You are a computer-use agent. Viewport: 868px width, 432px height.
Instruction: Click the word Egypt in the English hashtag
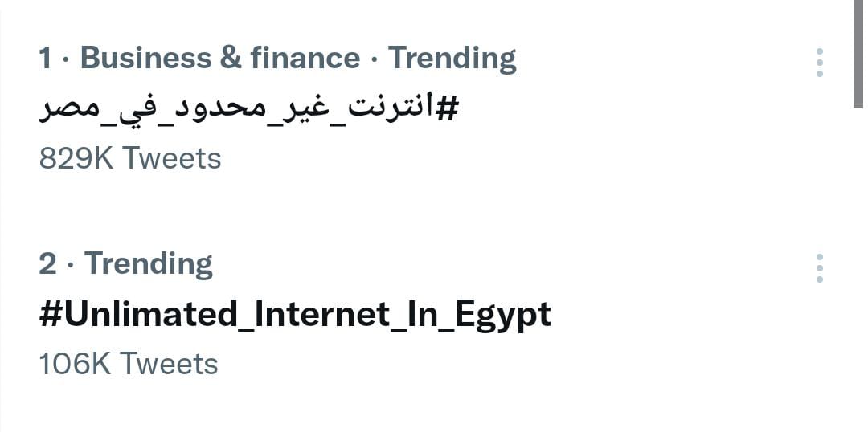point(503,314)
